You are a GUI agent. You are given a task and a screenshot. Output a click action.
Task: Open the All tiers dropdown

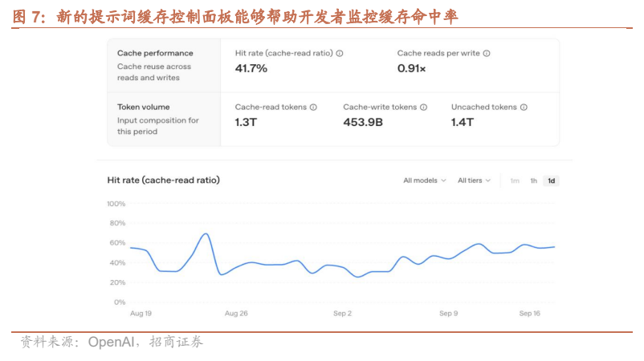tap(475, 180)
